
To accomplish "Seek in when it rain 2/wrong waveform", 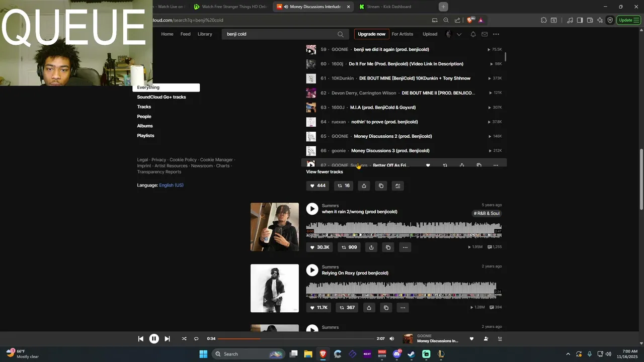I will [404, 230].
